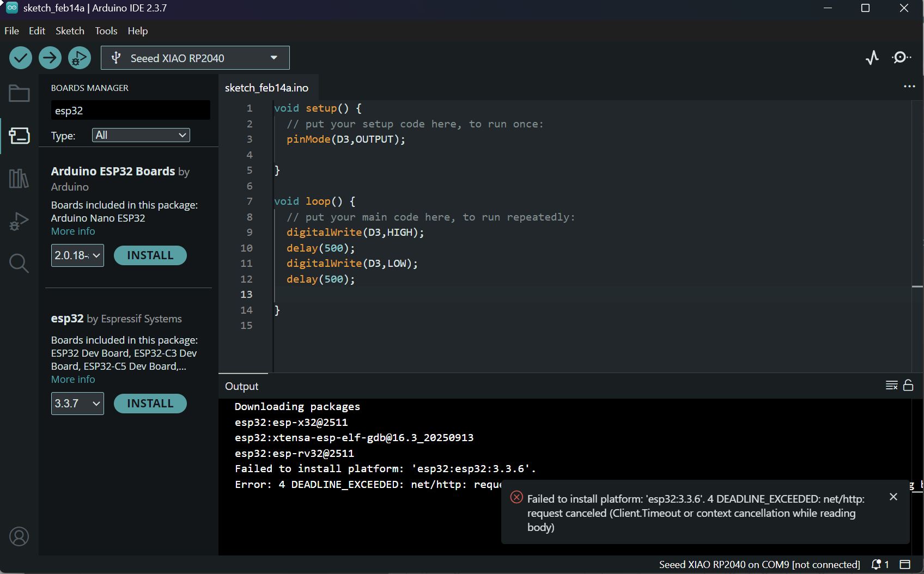924x574 pixels.
Task: Click the Arduino IDE logo in title bar
Action: pos(11,8)
